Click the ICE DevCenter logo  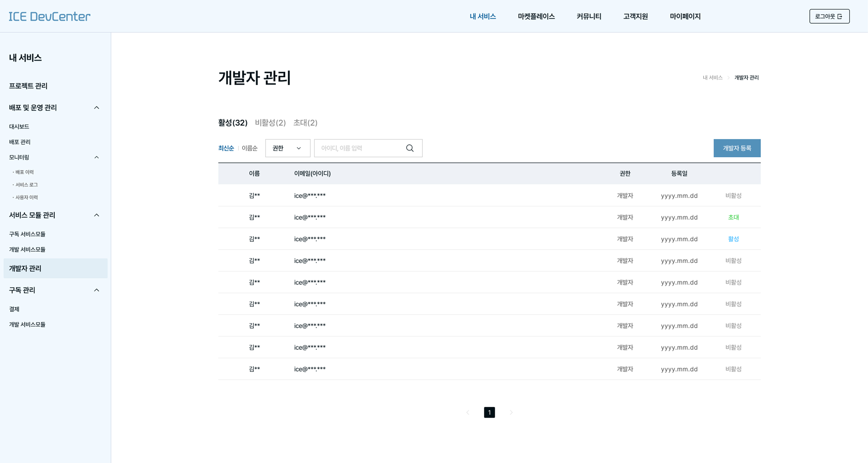click(x=49, y=16)
